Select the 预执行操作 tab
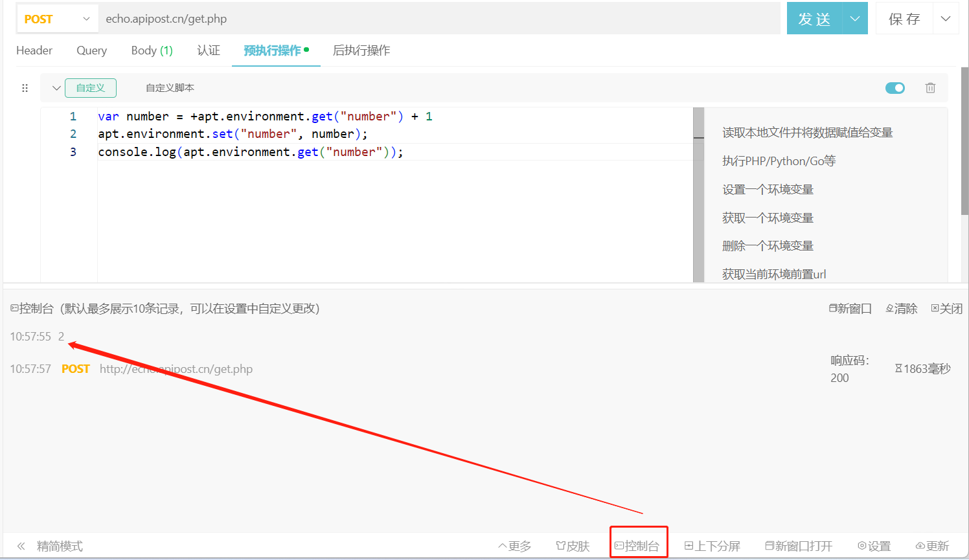This screenshot has width=969, height=560. click(x=276, y=50)
